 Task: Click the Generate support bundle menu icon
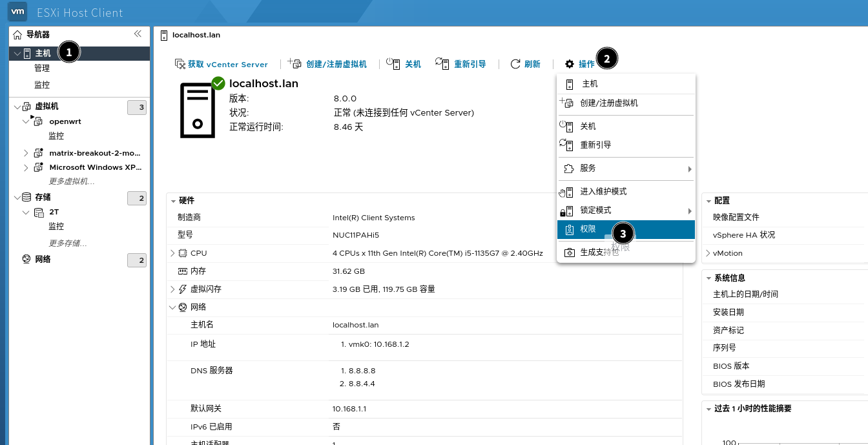[569, 253]
